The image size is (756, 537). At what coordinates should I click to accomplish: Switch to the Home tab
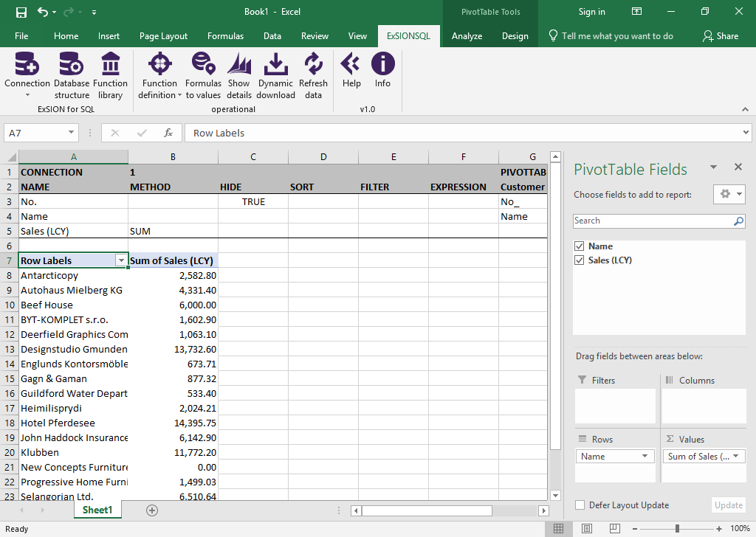click(66, 35)
